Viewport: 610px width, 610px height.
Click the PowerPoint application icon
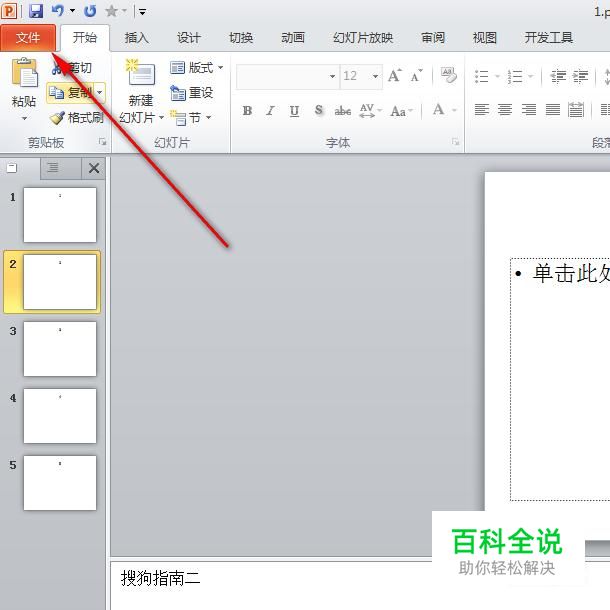pyautogui.click(x=10, y=11)
